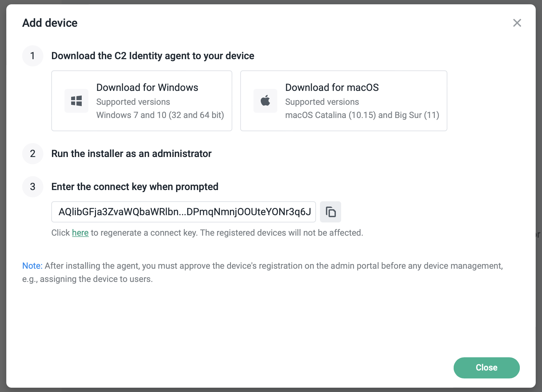This screenshot has height=392, width=542.
Task: Click the Add device dialog title
Action: 50,23
